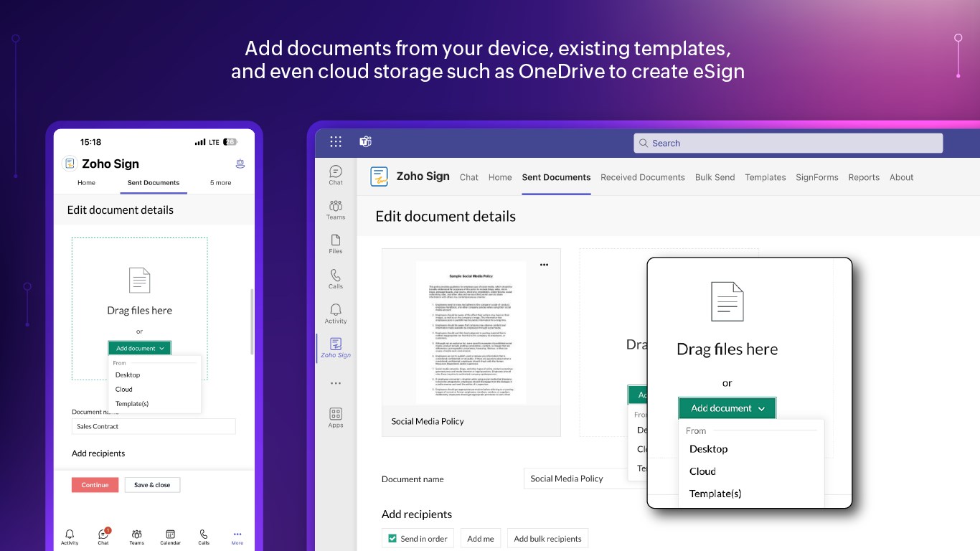This screenshot has width=980, height=551.
Task: Choose Template(s) in the enlarged popup menu
Action: 715,494
